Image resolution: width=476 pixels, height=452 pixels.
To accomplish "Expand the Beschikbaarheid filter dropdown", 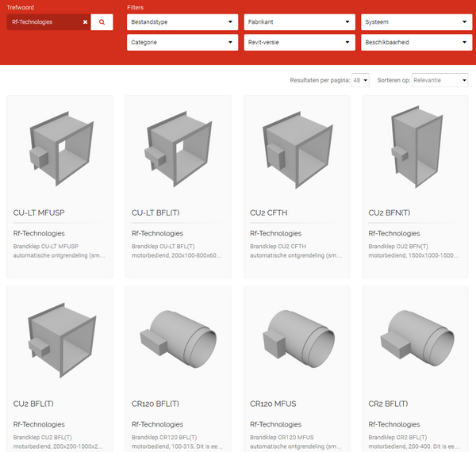I will click(x=416, y=42).
